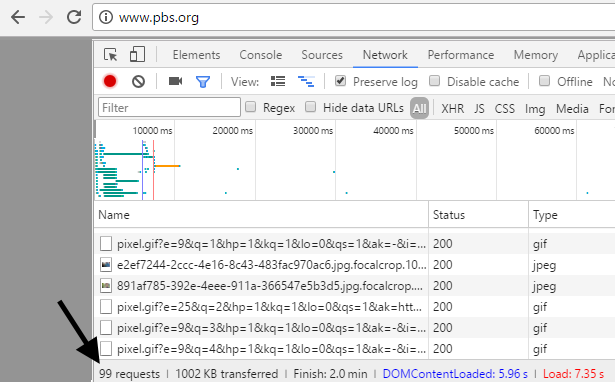Image resolution: width=615 pixels, height=382 pixels.
Task: Clear the network log
Action: (x=138, y=82)
